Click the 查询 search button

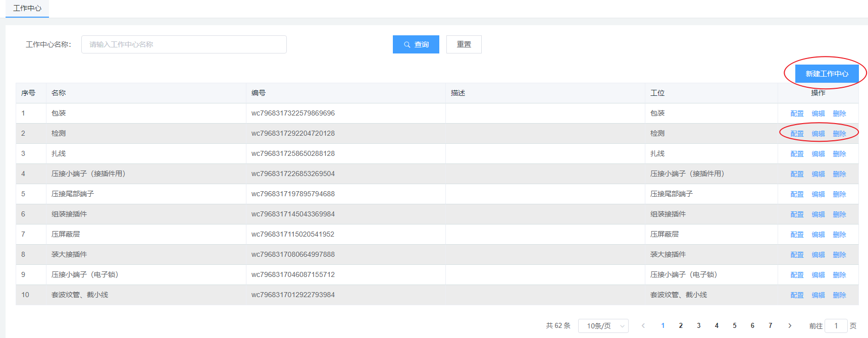416,44
